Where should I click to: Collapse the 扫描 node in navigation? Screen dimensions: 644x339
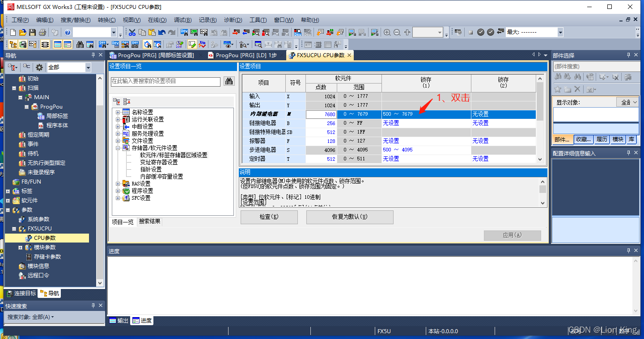click(14, 88)
